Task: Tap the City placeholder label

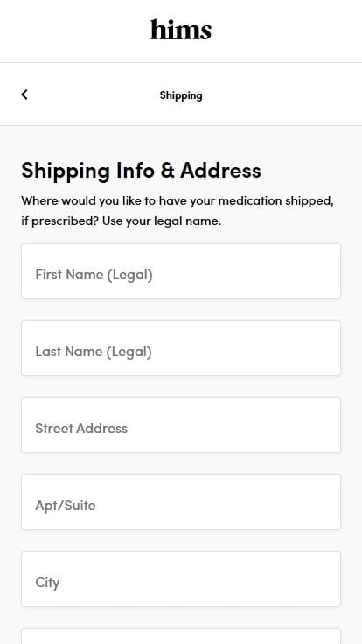Action: (47, 583)
